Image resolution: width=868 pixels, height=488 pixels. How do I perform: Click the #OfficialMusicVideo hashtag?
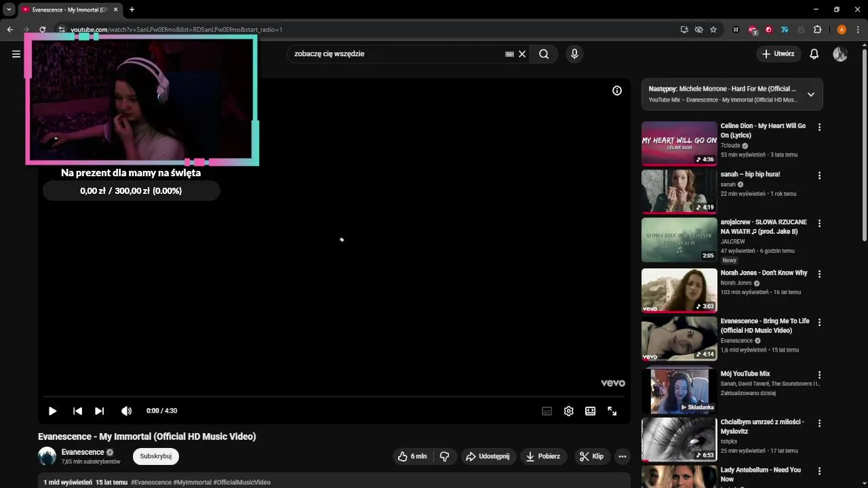pyautogui.click(x=241, y=483)
